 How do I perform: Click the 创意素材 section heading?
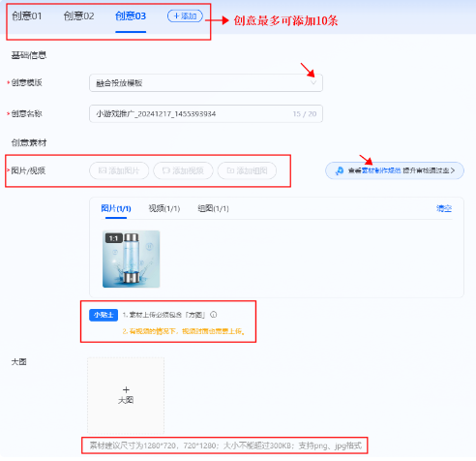pyautogui.click(x=29, y=142)
